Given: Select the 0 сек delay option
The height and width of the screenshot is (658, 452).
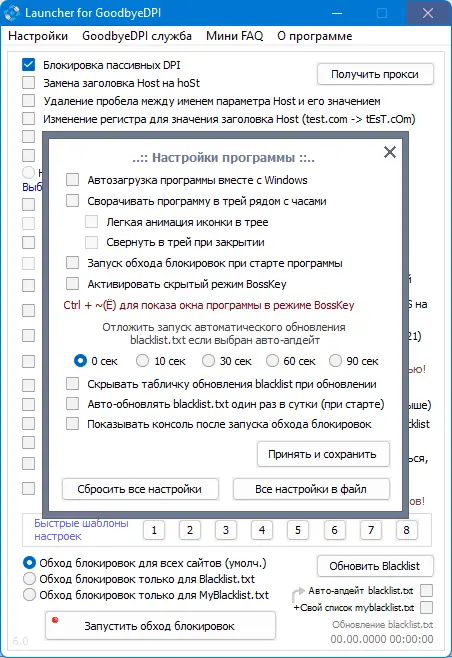Looking at the screenshot, I should coord(80,361).
